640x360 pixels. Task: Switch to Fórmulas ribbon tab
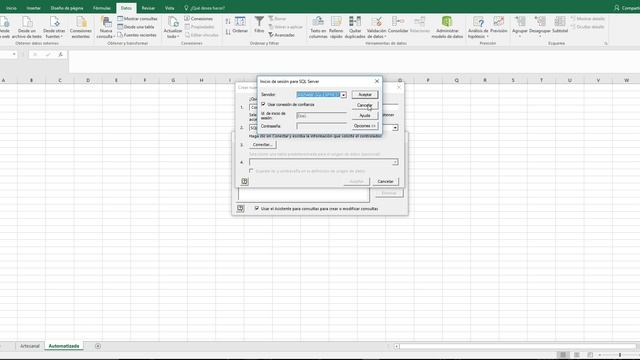click(x=102, y=8)
